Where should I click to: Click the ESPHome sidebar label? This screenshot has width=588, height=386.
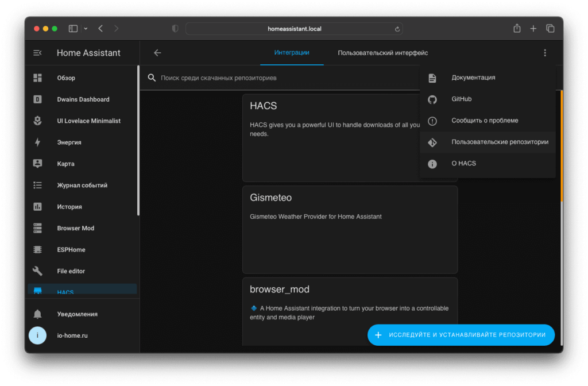71,249
